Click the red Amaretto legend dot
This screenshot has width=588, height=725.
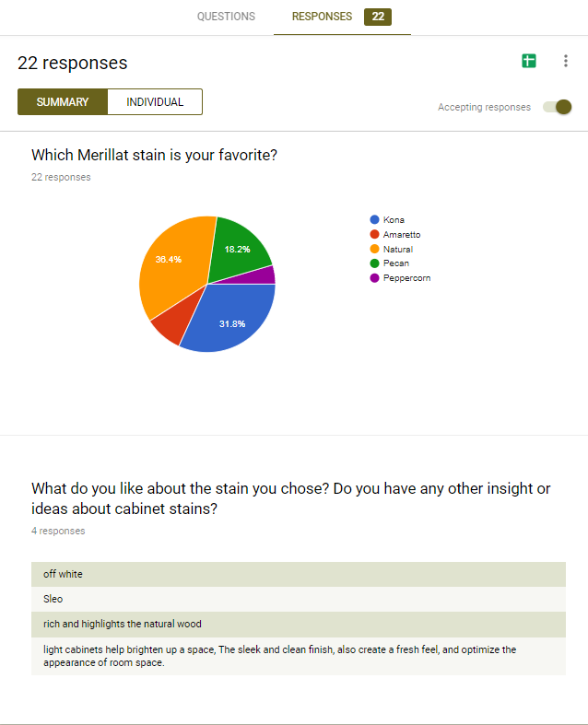[x=374, y=235]
